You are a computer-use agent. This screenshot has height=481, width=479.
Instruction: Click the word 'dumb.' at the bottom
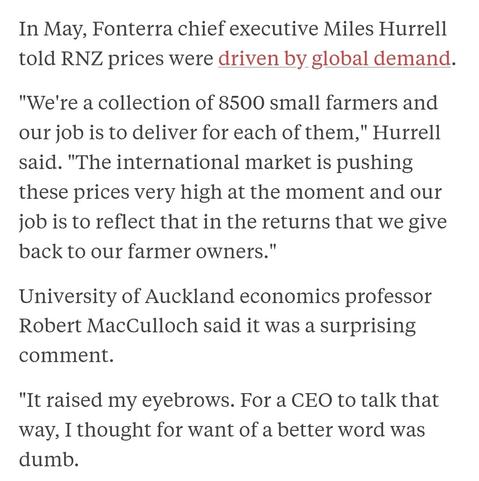[x=49, y=459]
